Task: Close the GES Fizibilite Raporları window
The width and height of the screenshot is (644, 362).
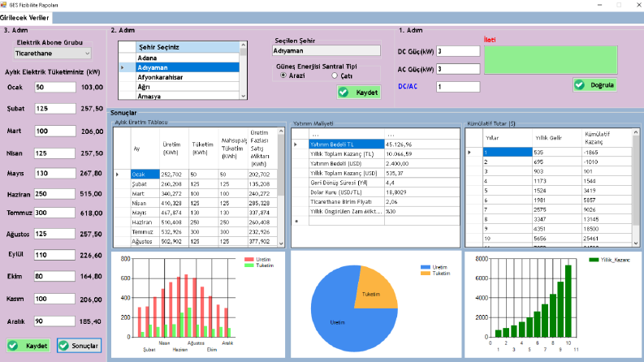Action: (639, 5)
